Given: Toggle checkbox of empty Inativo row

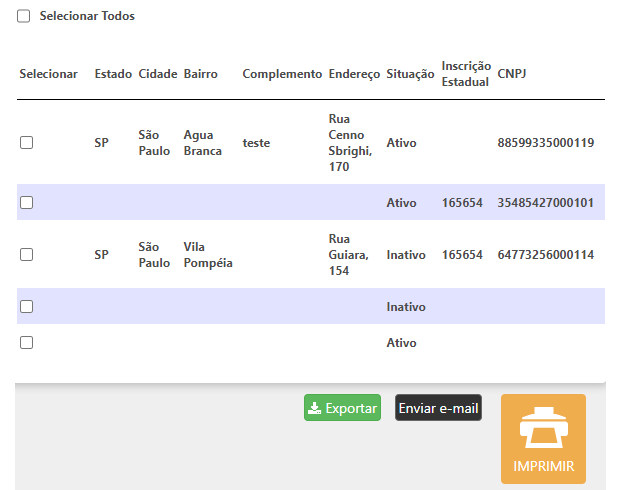Looking at the screenshot, I should click(26, 306).
